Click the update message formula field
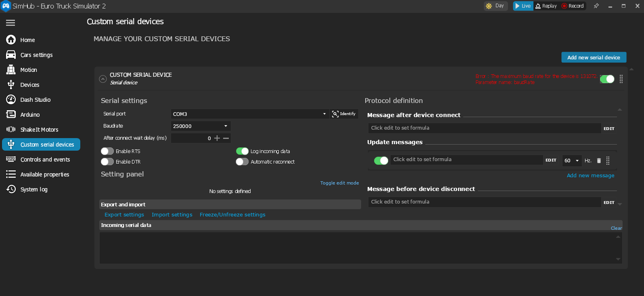Viewport: 644px width, 296px height. click(466, 160)
